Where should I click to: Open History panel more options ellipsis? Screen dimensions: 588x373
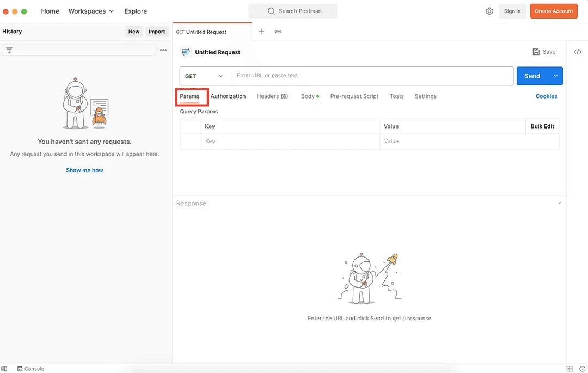[x=163, y=50]
